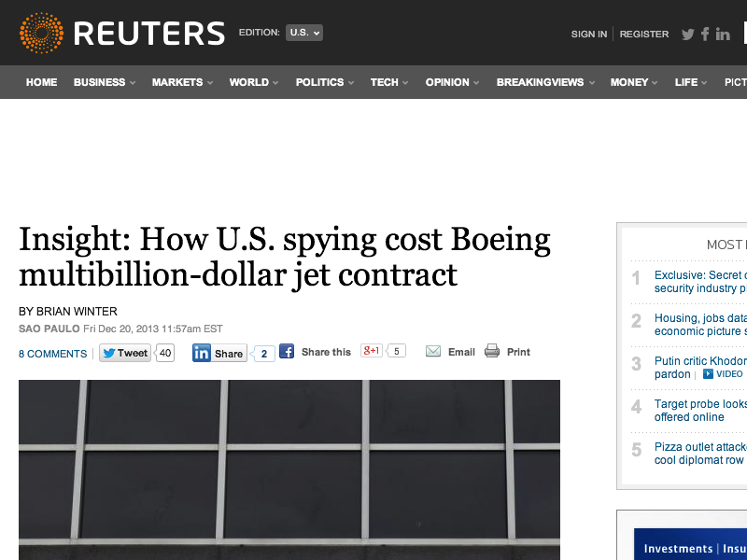Image resolution: width=747 pixels, height=560 pixels.
Task: Share this article on Facebook
Action: (x=287, y=352)
